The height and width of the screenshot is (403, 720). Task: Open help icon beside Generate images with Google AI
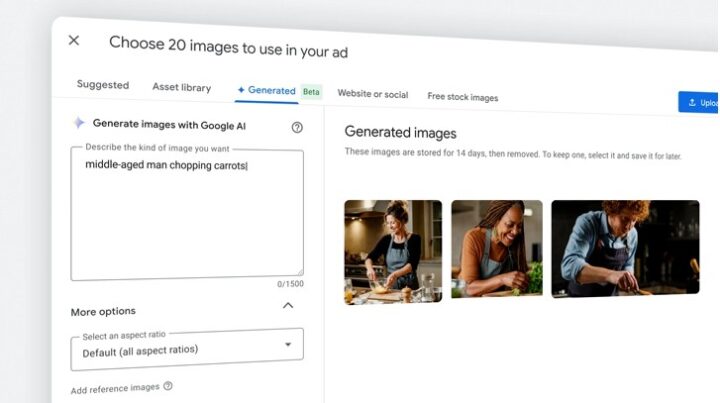[x=297, y=128]
